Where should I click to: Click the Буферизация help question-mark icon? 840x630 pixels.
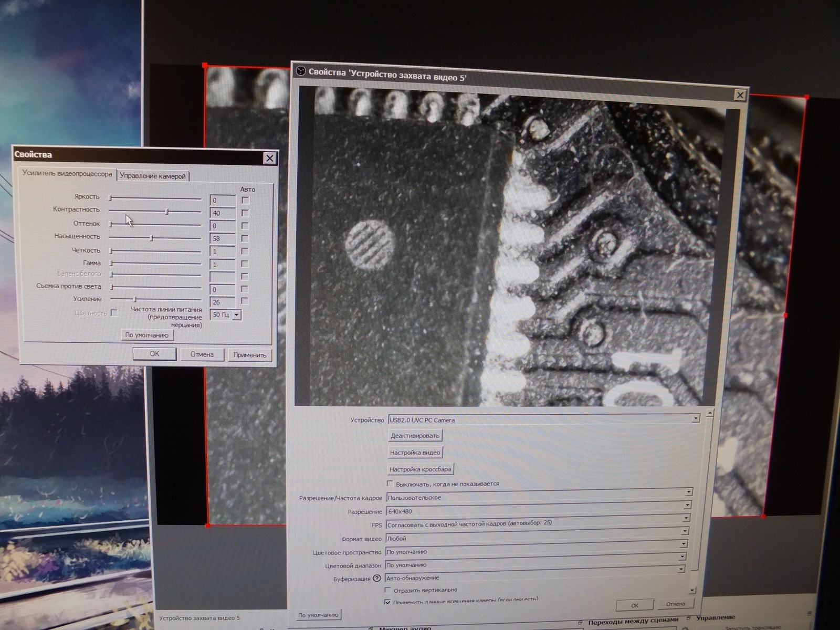376,579
